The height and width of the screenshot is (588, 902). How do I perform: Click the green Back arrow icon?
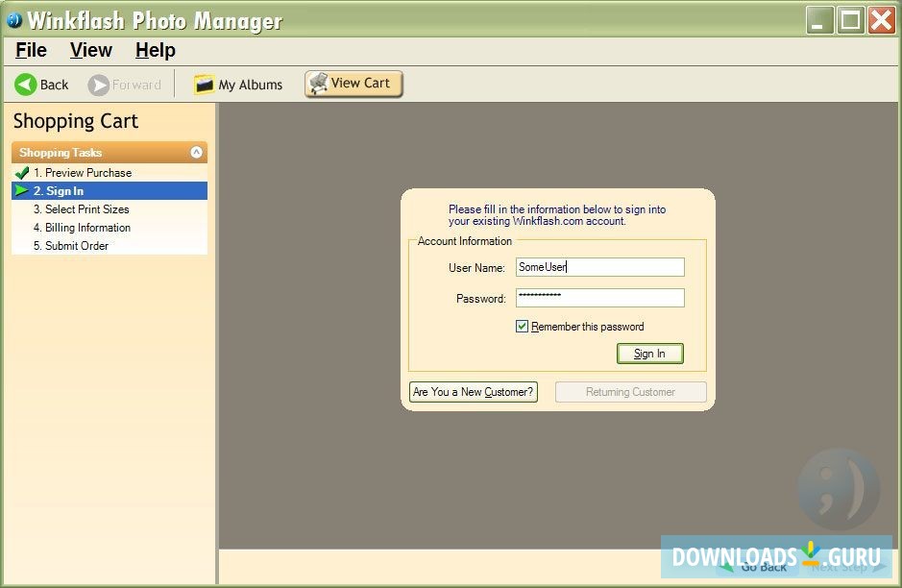(x=25, y=85)
